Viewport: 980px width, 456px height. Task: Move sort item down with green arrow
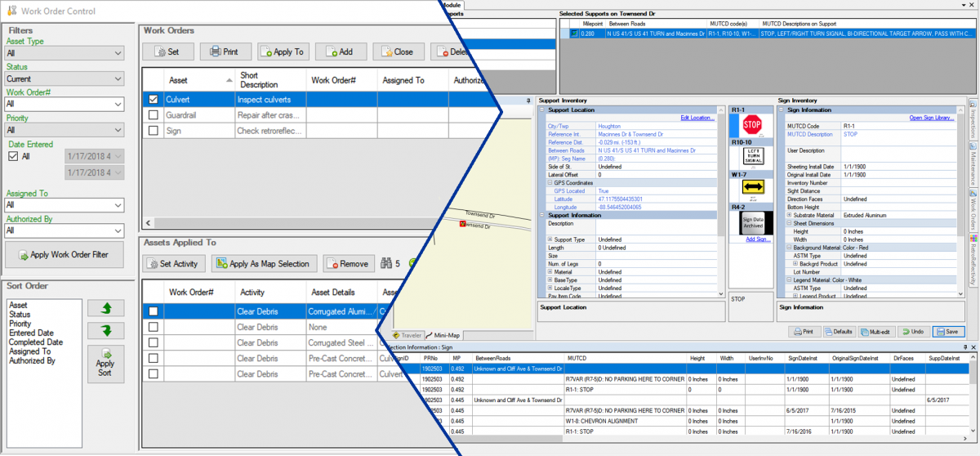coord(106,330)
